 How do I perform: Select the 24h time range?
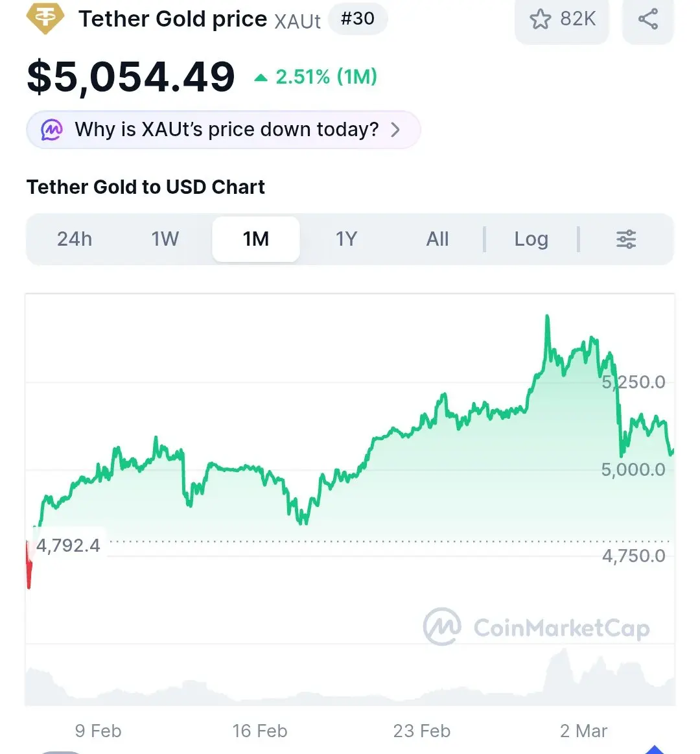tap(75, 239)
